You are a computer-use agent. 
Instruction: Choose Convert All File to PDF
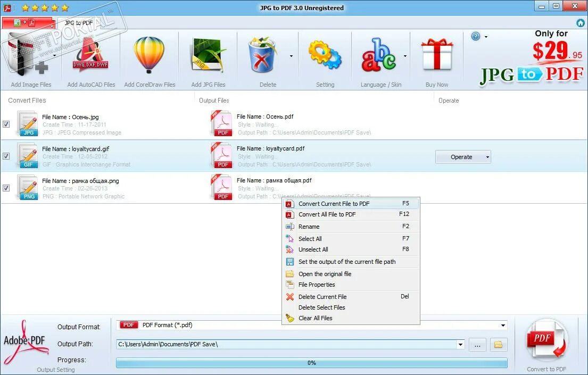click(351, 214)
